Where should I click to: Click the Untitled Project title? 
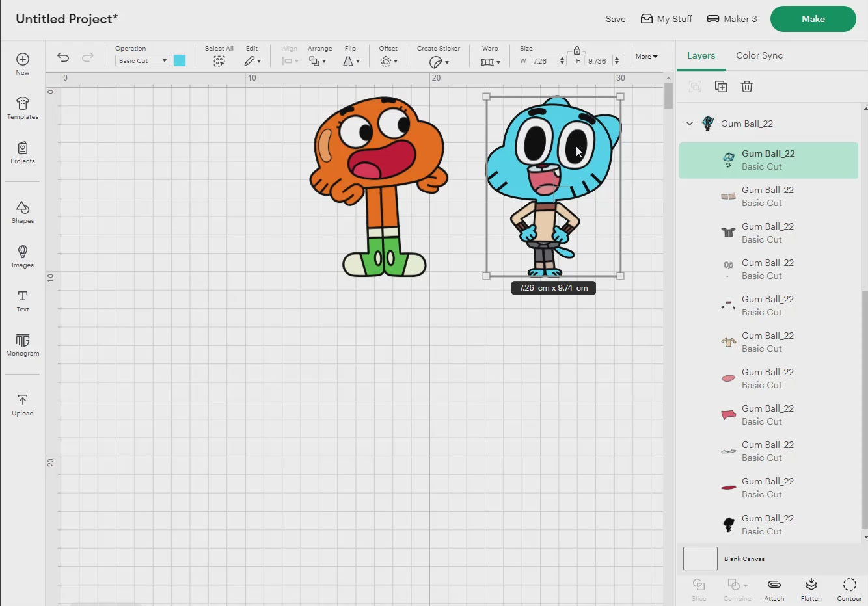[x=66, y=19]
